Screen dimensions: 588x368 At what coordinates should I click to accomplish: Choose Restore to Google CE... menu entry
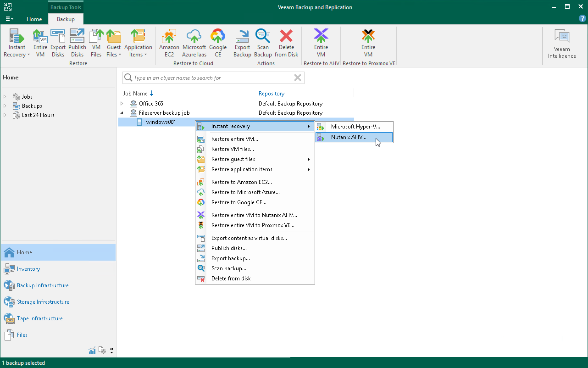255,202
